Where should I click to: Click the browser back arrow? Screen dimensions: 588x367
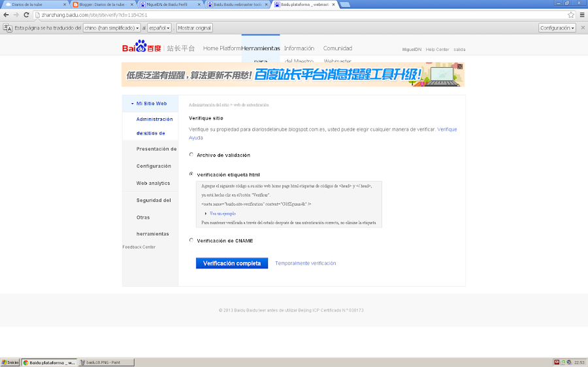(x=6, y=15)
